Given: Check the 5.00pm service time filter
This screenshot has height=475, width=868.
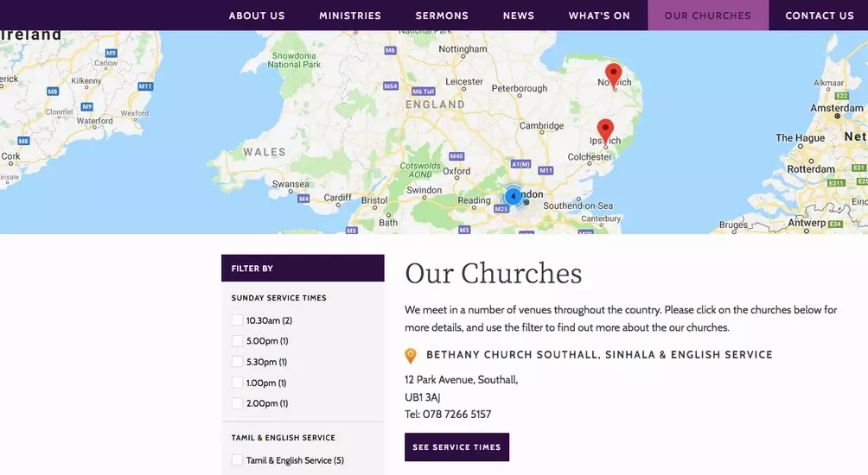Looking at the screenshot, I should (238, 341).
